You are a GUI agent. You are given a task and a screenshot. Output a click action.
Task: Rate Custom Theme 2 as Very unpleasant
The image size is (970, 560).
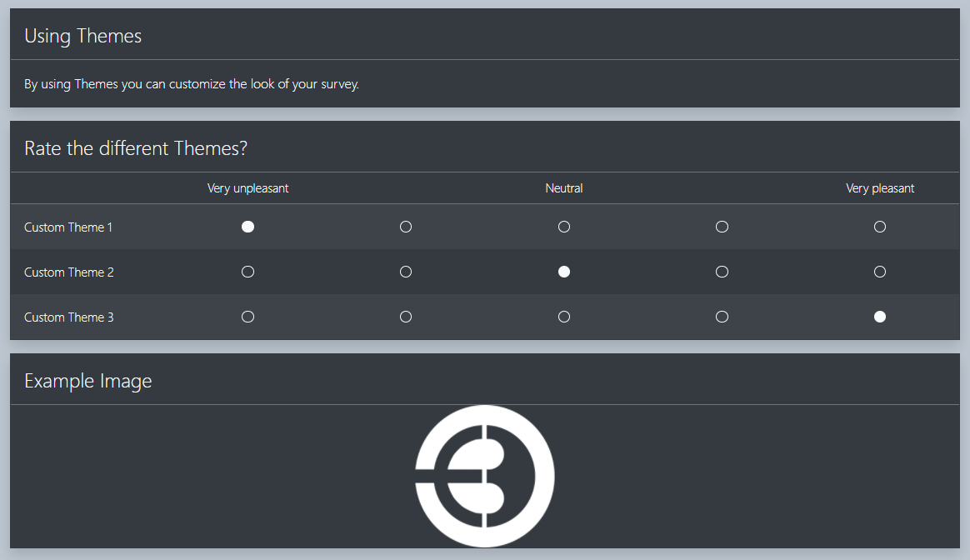[x=247, y=271]
